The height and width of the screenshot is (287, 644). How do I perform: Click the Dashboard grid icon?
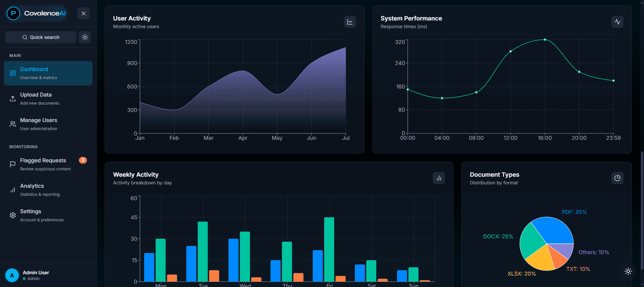(x=13, y=73)
